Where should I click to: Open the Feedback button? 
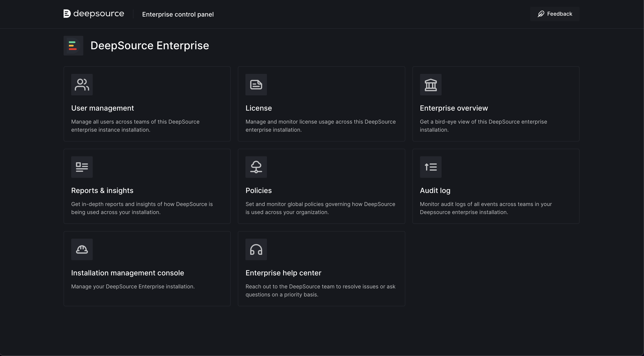pos(554,14)
